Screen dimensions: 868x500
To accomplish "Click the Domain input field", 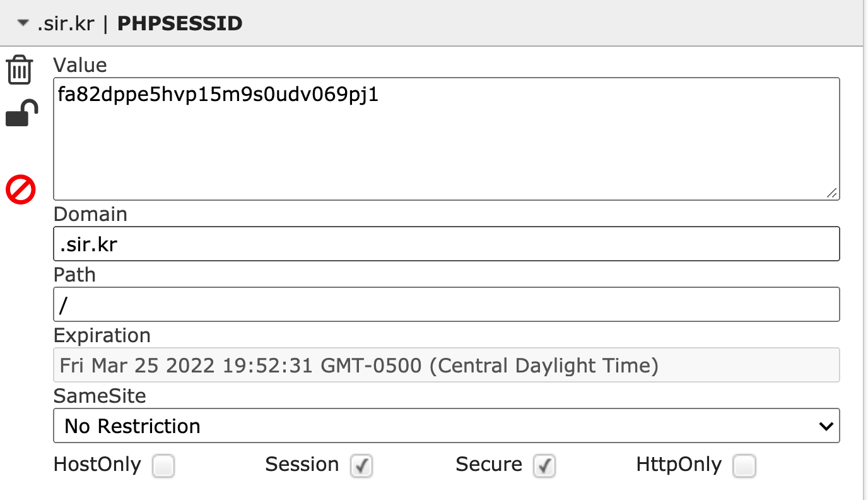I will [446, 244].
